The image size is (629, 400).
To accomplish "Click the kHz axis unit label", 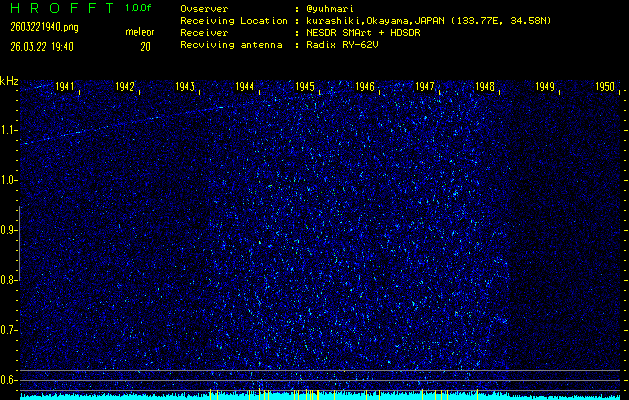I will [x=9, y=81].
